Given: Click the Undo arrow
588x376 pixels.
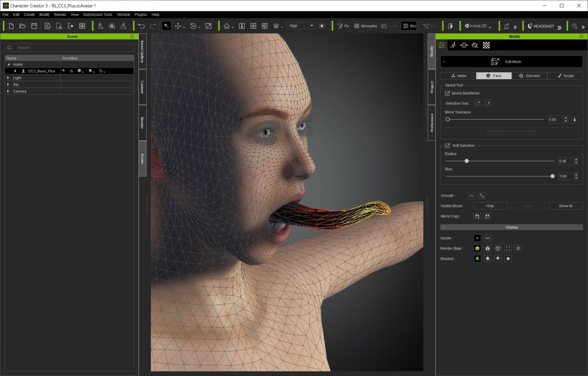Looking at the screenshot, I should tap(141, 26).
